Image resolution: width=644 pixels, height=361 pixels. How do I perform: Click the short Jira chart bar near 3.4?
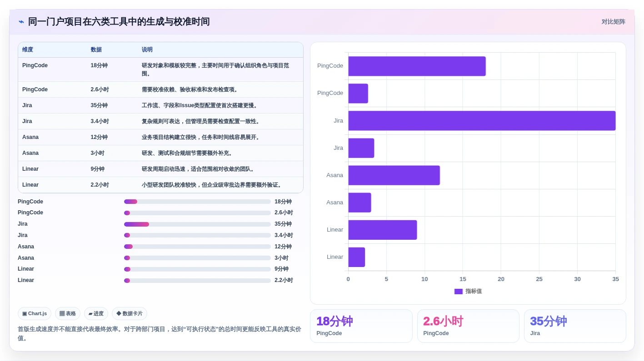tap(361, 148)
